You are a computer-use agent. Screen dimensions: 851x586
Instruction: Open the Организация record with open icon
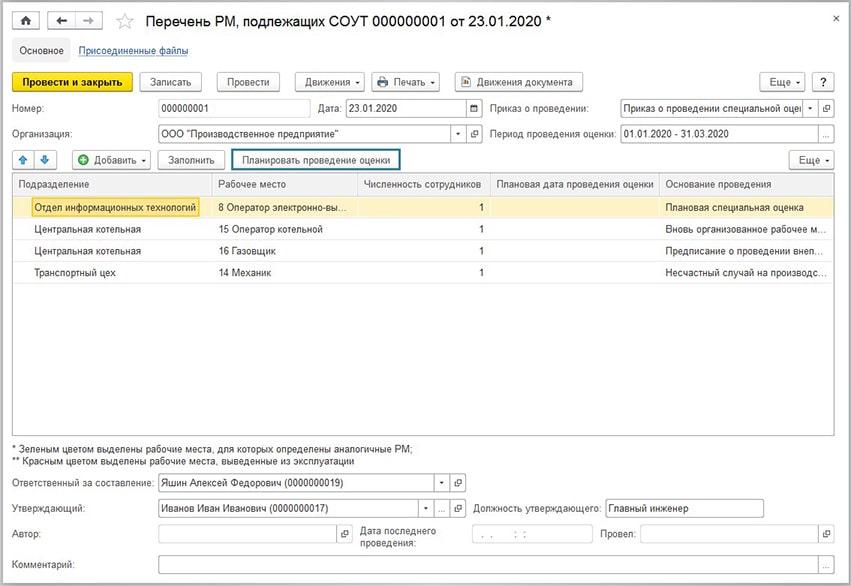474,134
